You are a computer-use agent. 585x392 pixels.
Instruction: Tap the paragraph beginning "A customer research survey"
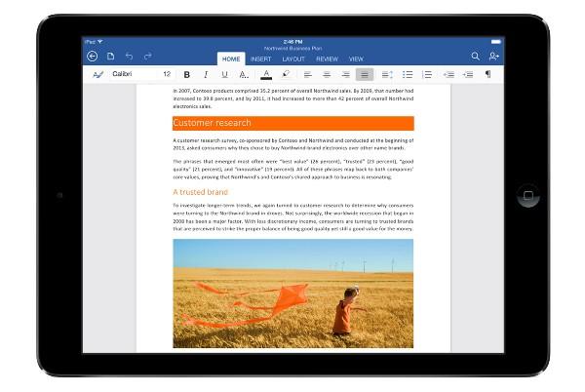click(292, 144)
